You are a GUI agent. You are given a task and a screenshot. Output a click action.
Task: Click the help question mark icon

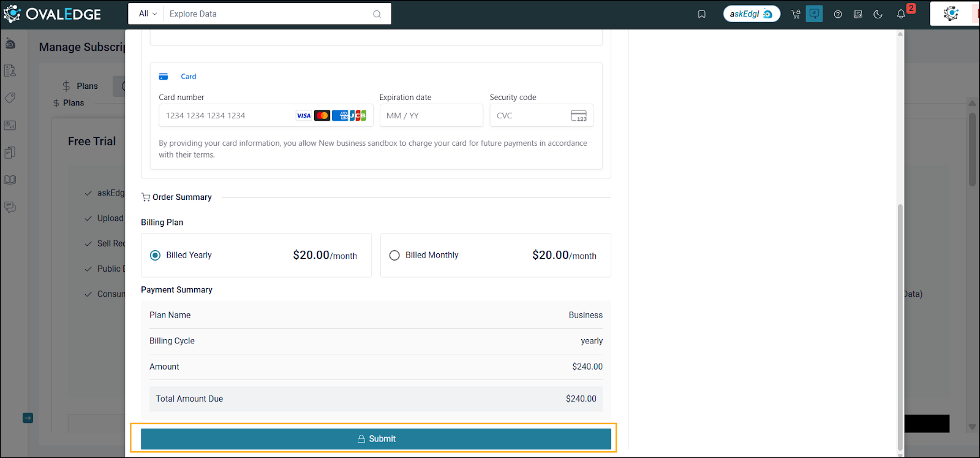tap(837, 14)
